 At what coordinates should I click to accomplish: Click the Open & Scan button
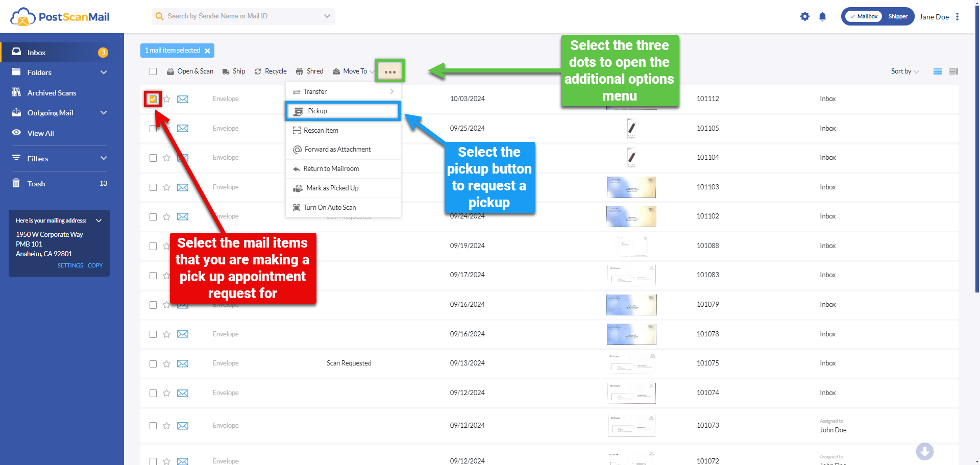(190, 71)
